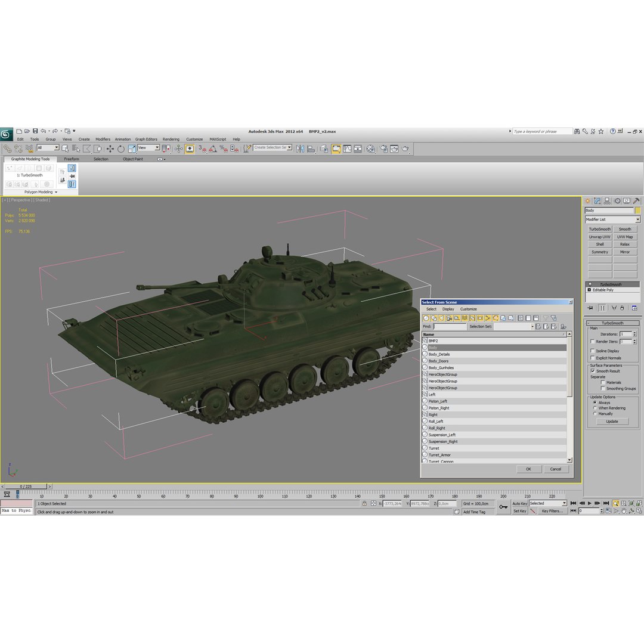Click the Key Filters button
This screenshot has width=644, height=644.
tap(552, 511)
